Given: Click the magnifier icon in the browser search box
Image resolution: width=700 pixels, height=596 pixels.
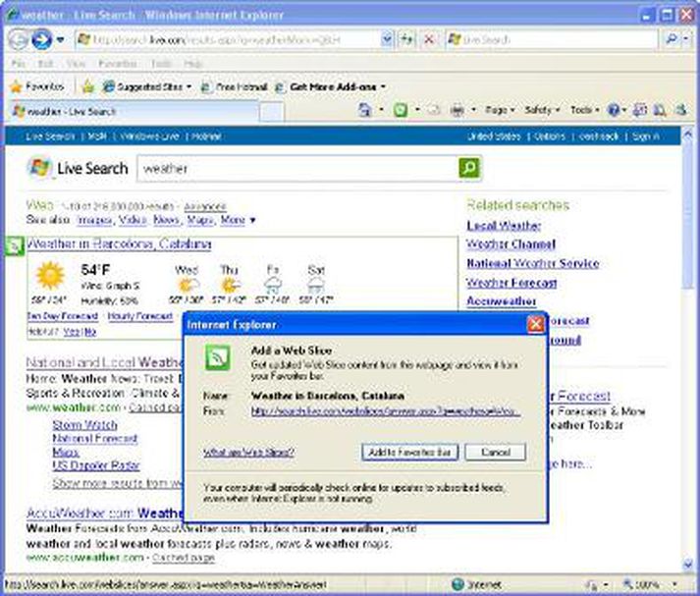Looking at the screenshot, I should (x=671, y=39).
